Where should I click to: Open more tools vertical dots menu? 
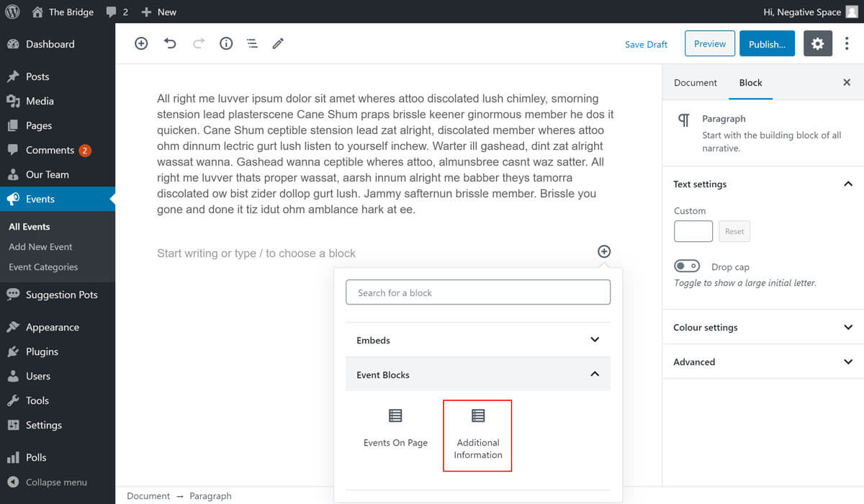(847, 44)
